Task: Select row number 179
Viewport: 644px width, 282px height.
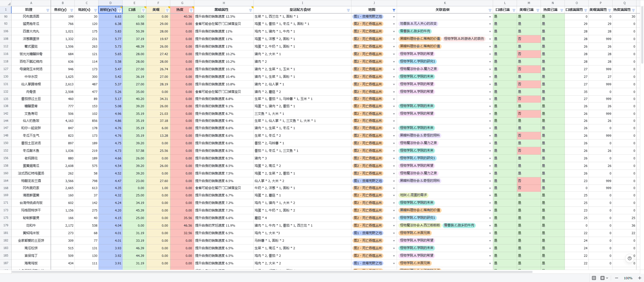Action: click(6, 225)
